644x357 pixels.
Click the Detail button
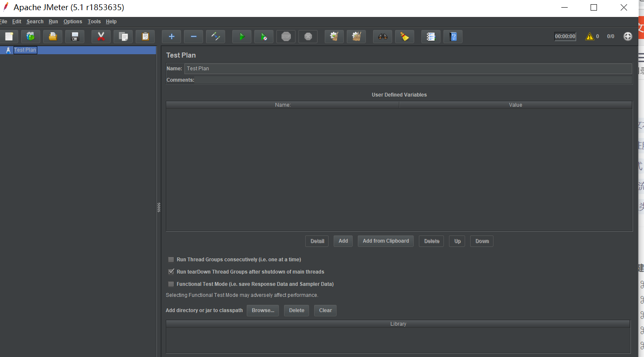tap(317, 241)
